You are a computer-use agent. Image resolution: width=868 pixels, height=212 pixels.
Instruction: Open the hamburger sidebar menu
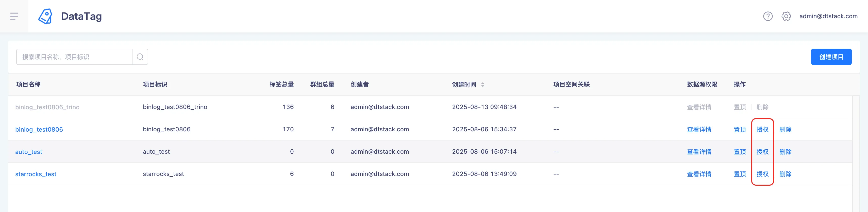coord(14,16)
